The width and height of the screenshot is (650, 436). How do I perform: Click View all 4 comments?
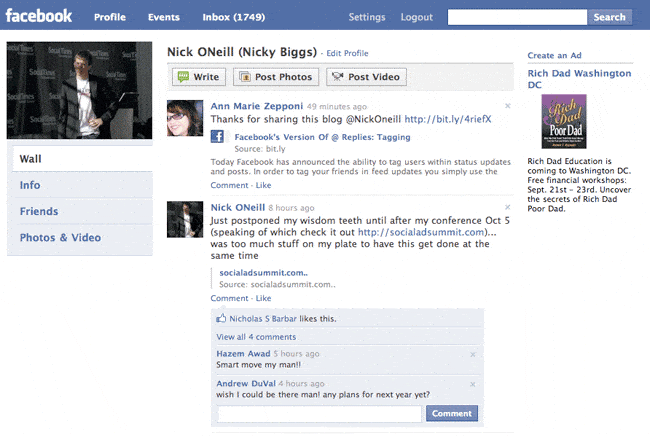(x=256, y=337)
